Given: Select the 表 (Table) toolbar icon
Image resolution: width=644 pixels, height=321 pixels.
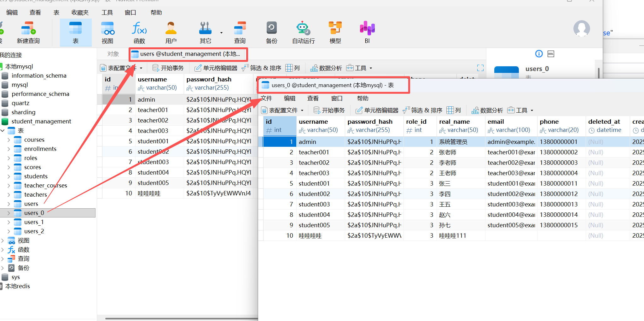Looking at the screenshot, I should (76, 33).
